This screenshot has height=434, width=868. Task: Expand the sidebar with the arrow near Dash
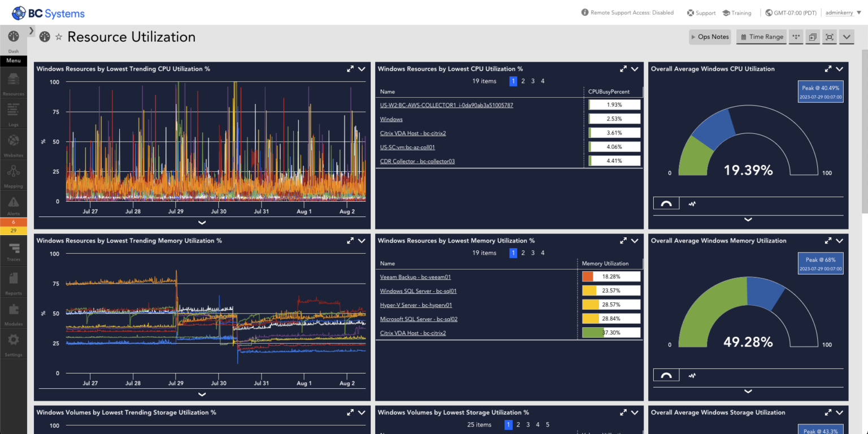tap(32, 30)
